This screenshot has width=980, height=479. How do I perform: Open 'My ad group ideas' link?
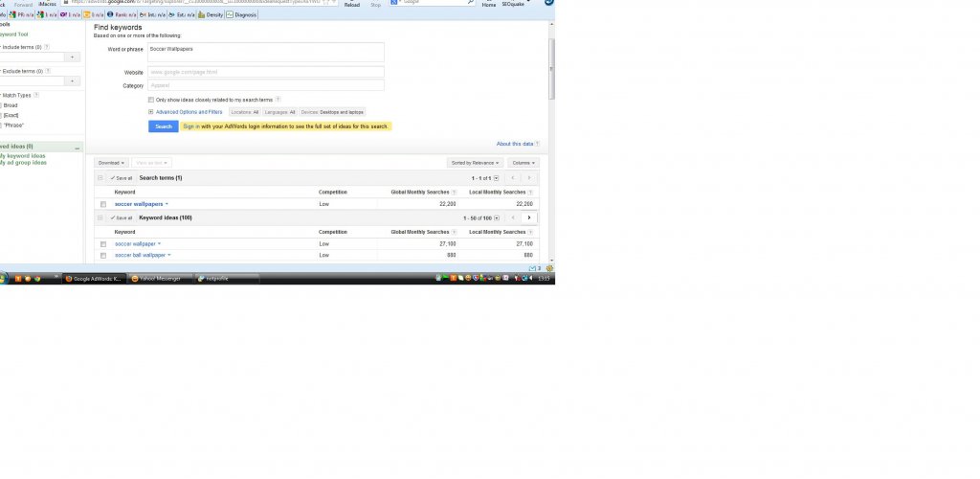click(23, 163)
